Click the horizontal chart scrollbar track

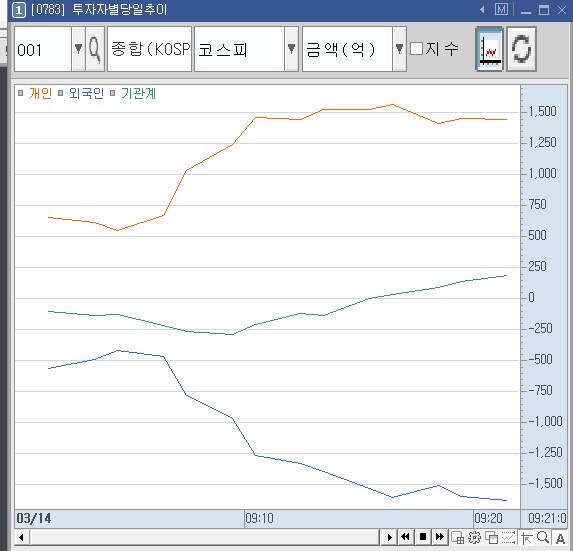pos(205,537)
